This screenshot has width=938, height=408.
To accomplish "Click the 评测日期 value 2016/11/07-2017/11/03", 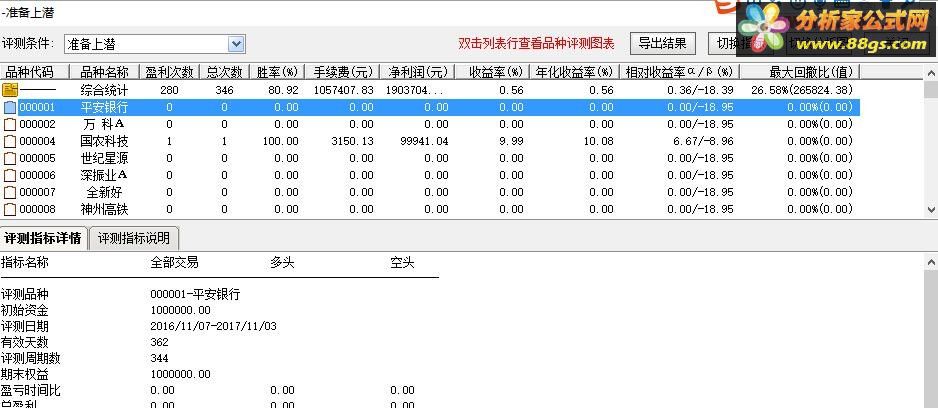I will click(x=214, y=327).
